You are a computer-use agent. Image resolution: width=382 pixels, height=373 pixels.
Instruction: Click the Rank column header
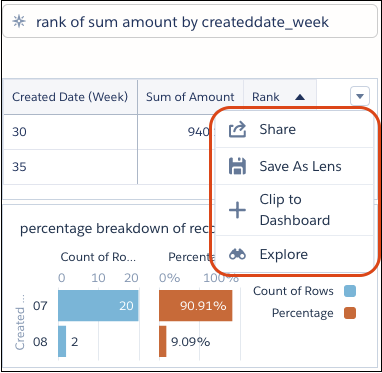[x=280, y=97]
